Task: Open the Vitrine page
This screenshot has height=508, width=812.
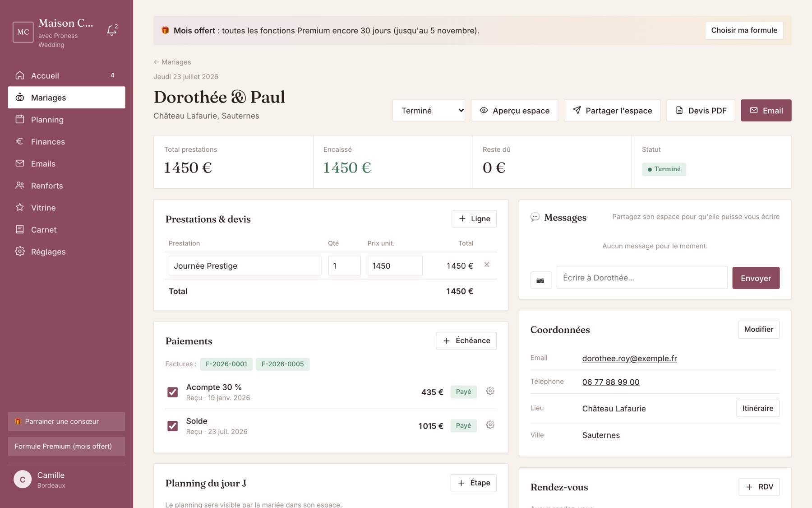Action: (x=66, y=208)
